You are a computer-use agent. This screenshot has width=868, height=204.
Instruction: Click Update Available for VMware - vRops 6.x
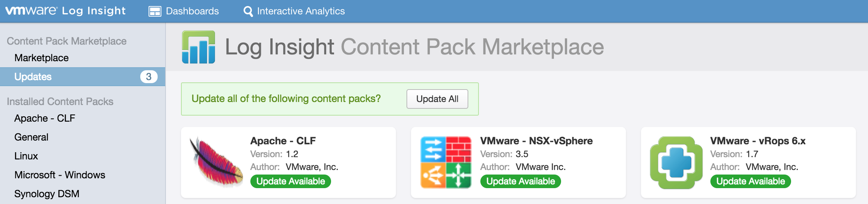(750, 181)
